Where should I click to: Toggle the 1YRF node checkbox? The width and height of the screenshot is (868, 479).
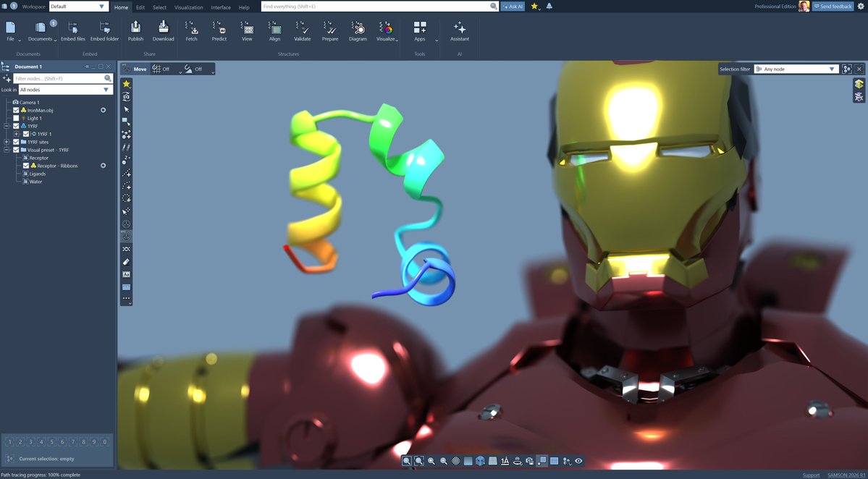tap(16, 126)
